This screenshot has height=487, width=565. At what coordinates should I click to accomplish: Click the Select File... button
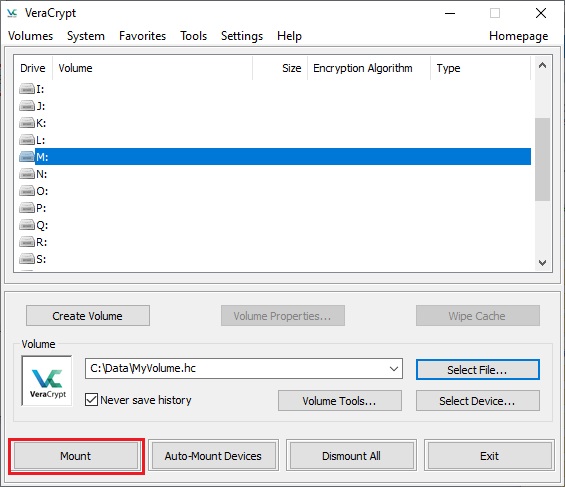tap(478, 370)
